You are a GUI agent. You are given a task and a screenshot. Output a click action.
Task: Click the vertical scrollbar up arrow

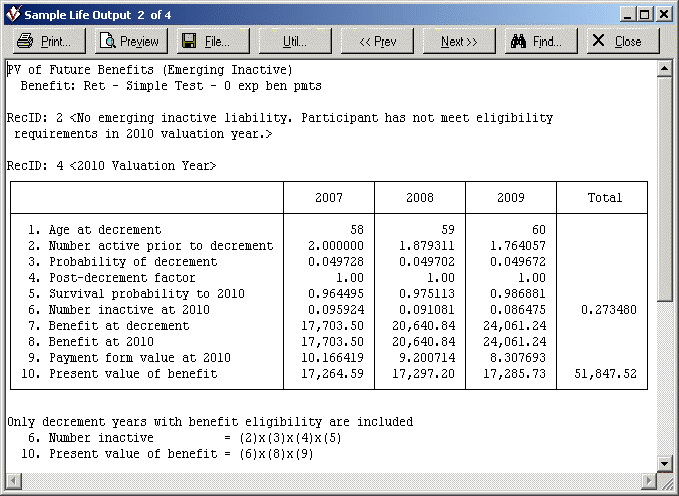665,69
